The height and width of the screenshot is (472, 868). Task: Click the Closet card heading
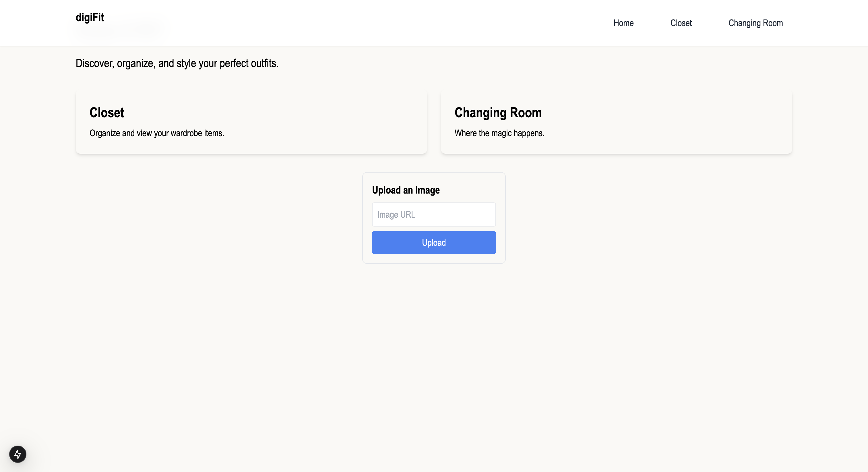pos(106,112)
